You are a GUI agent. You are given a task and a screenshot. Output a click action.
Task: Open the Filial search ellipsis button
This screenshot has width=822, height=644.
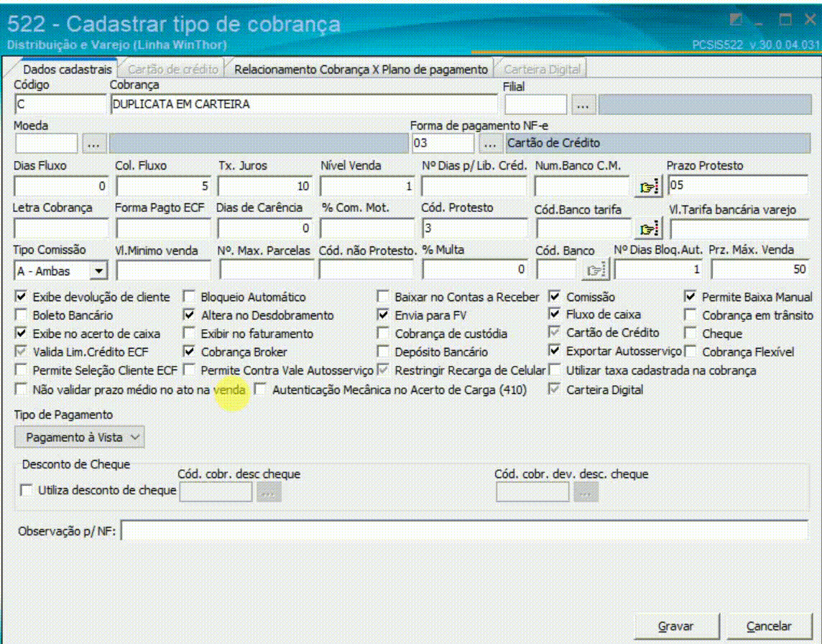pos(583,106)
